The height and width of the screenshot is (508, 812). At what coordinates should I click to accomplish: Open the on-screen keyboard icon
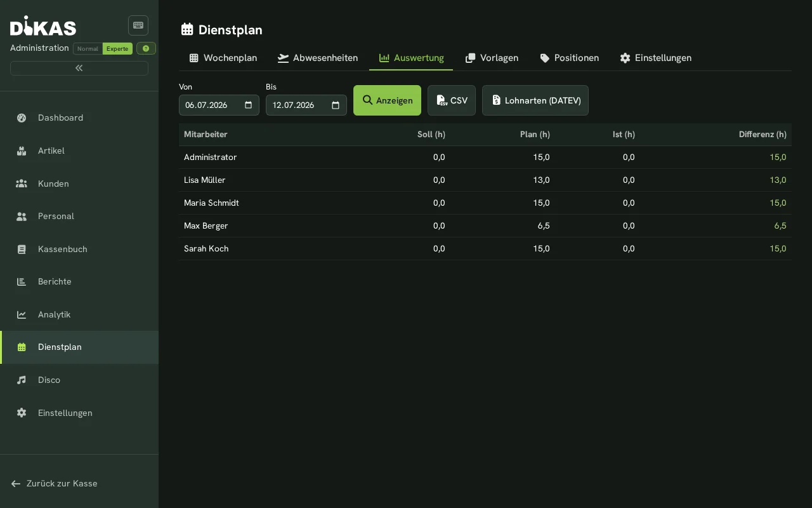(x=138, y=25)
